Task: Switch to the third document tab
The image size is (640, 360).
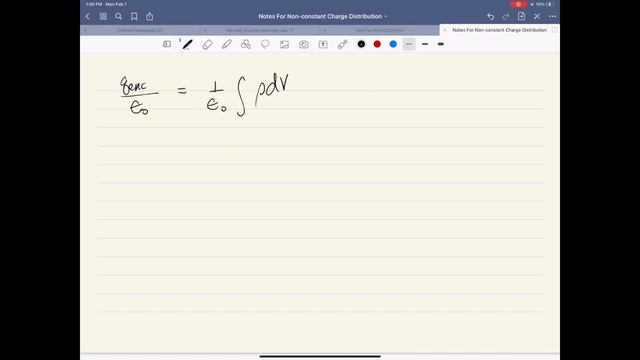Action: click(x=380, y=30)
